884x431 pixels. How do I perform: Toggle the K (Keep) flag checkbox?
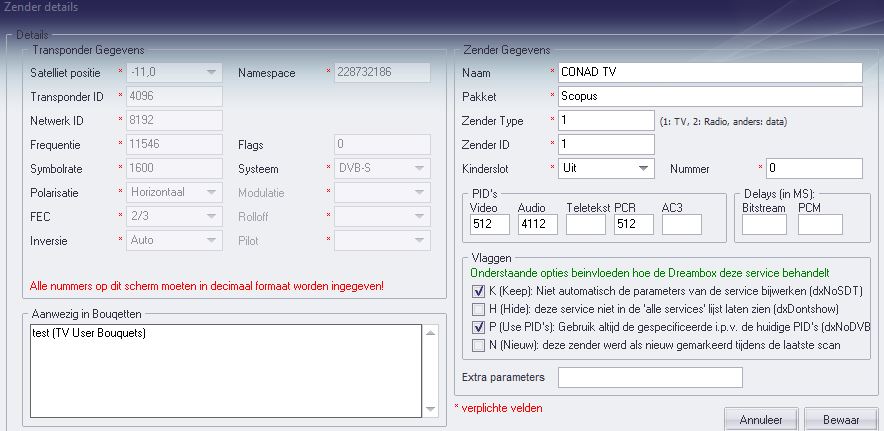[x=476, y=290]
